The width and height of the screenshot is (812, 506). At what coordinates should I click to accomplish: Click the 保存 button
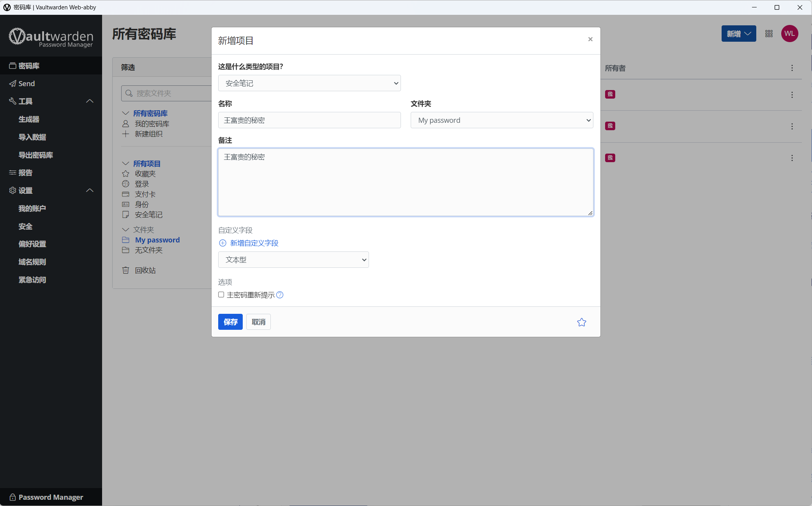(x=230, y=322)
